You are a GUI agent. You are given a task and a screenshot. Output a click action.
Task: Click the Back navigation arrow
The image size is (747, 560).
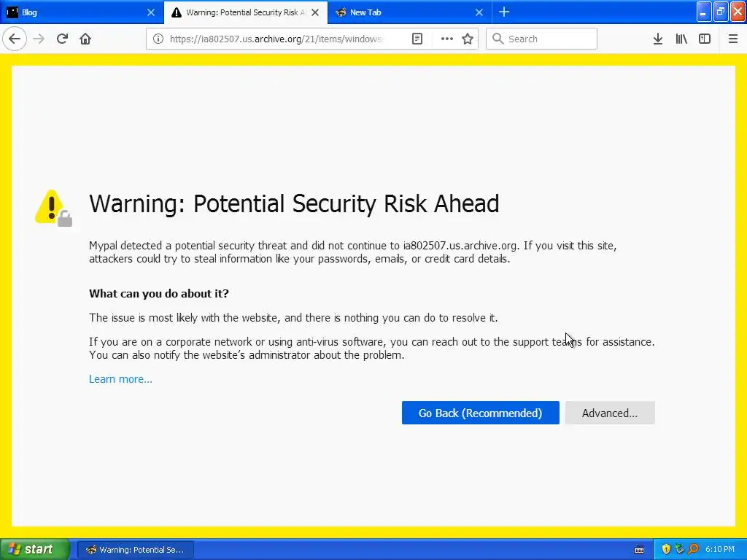(15, 39)
